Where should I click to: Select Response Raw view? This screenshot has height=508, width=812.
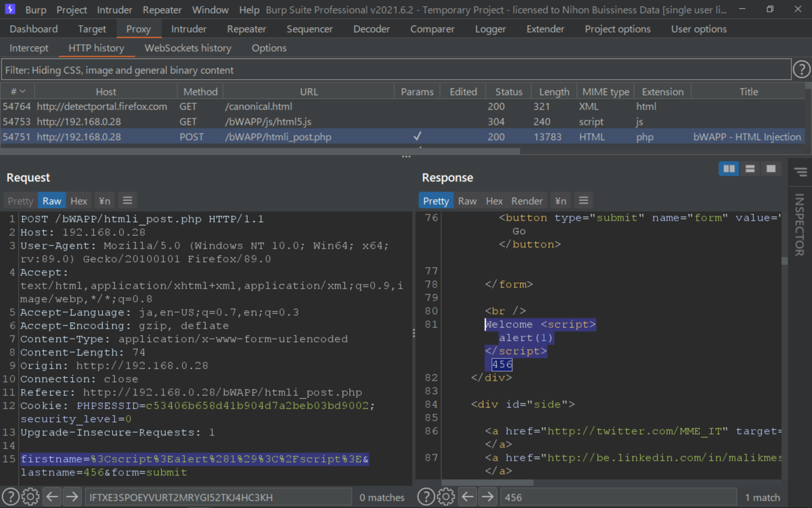pyautogui.click(x=468, y=200)
